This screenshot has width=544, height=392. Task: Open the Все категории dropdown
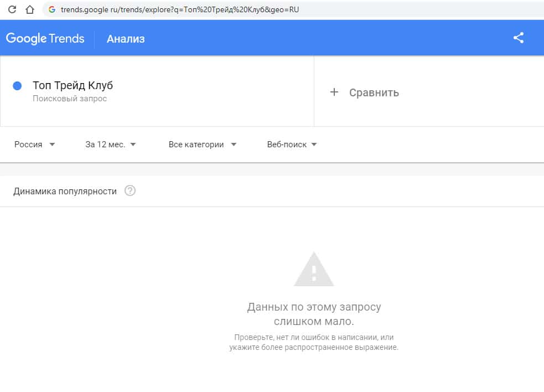(x=203, y=145)
